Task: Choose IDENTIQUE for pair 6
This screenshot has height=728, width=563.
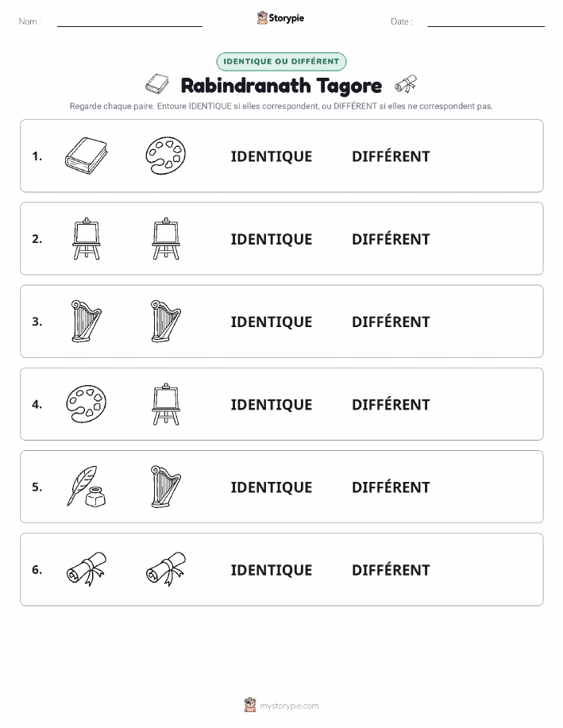Action: point(272,570)
